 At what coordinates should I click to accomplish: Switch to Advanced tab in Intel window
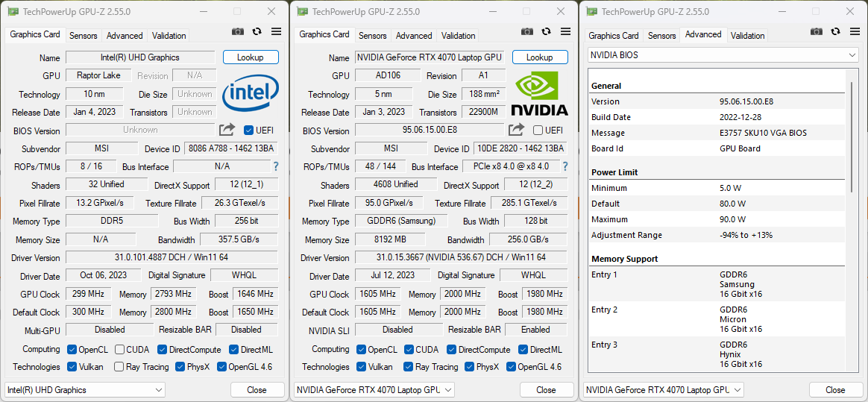pos(125,36)
